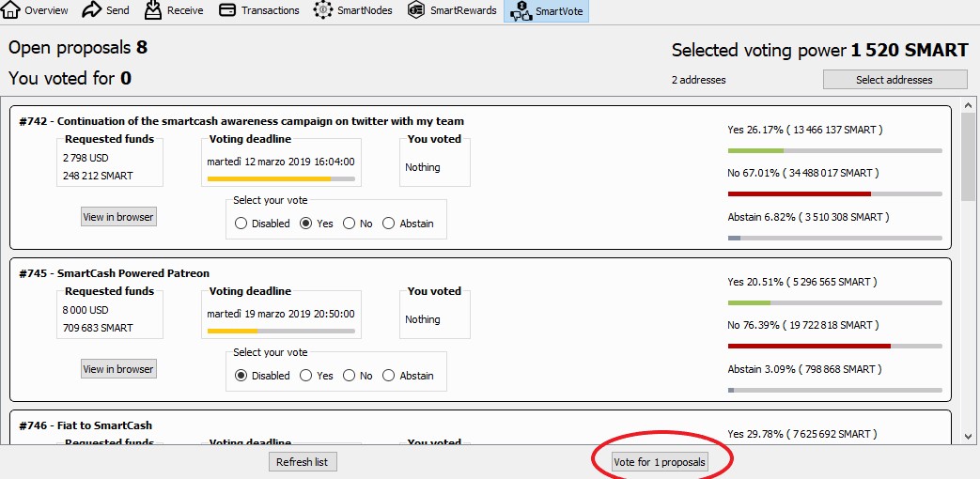This screenshot has width=980, height=479.
Task: Click '8 000 USD' requested funds value
Action: tap(86, 310)
